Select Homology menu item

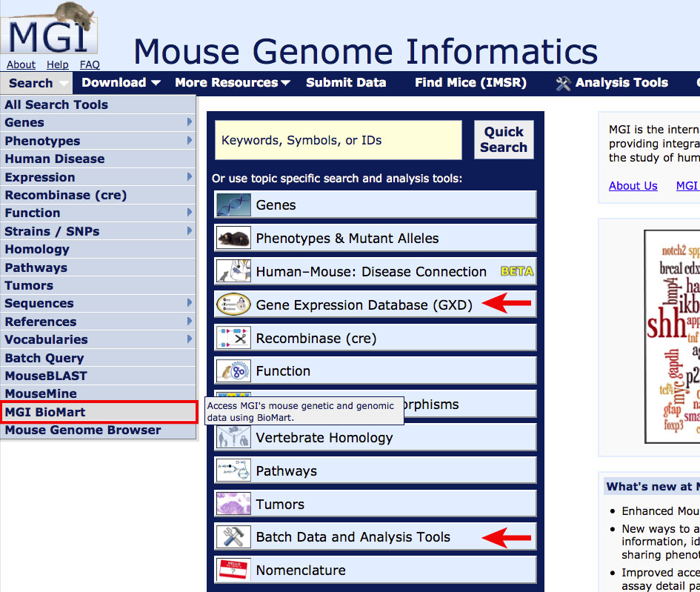[x=98, y=249]
